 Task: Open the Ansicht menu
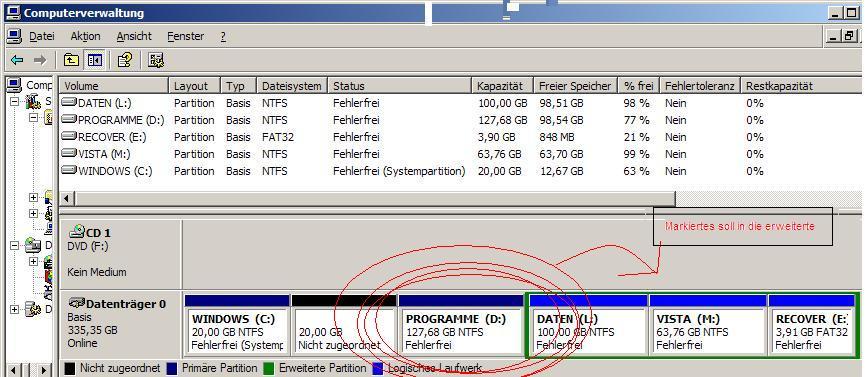pos(134,36)
